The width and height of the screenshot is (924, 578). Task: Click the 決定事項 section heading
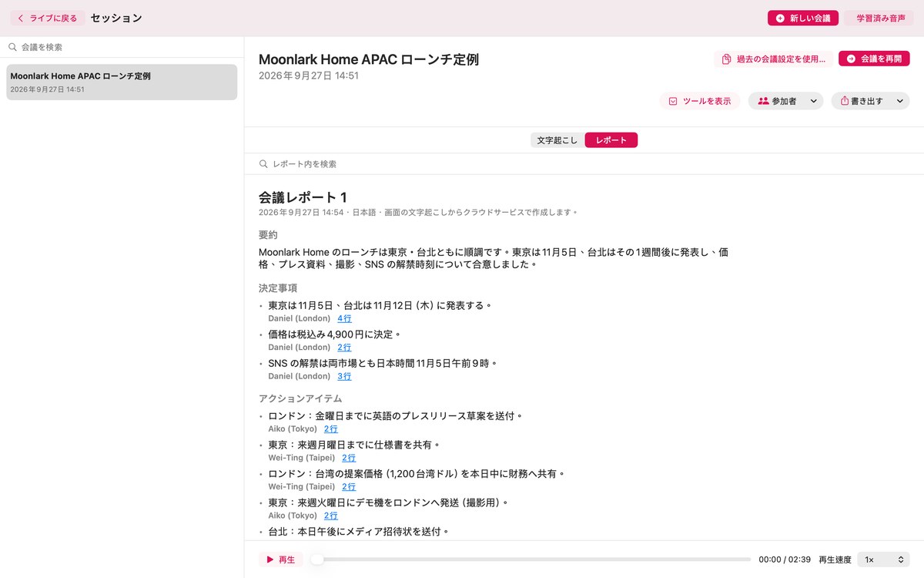coord(278,288)
